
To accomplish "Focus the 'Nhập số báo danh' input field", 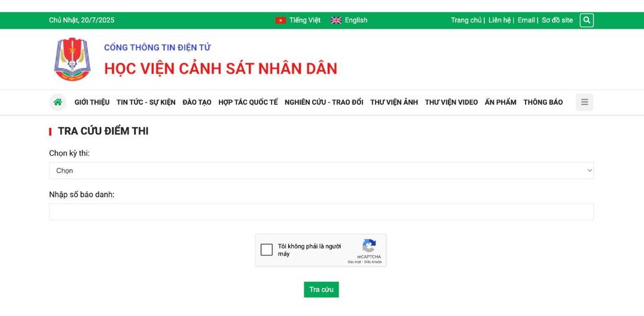I will coord(321,211).
